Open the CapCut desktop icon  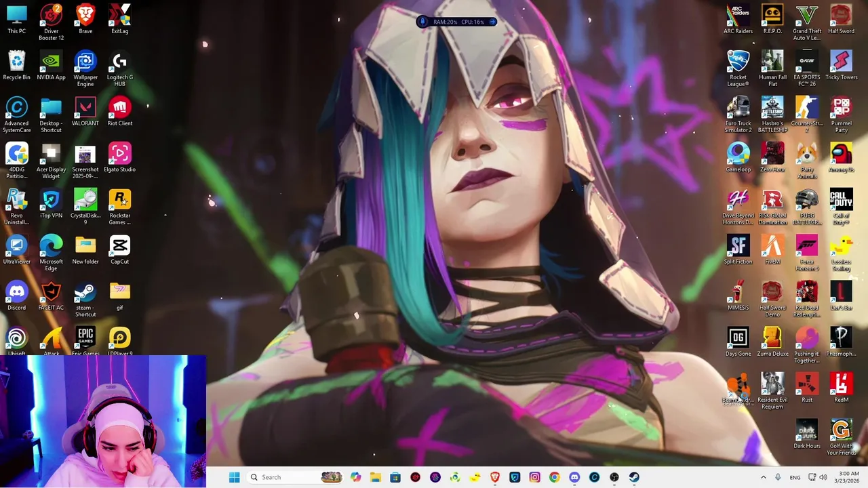120,250
